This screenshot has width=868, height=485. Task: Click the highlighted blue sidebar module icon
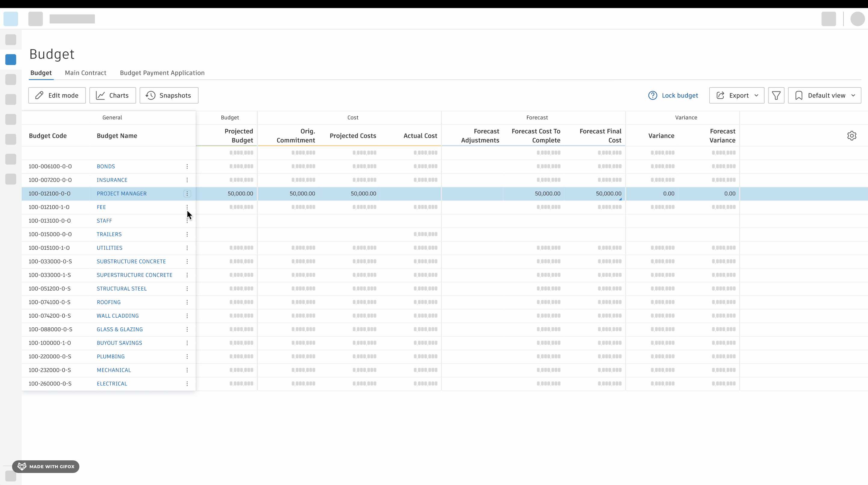(x=11, y=60)
